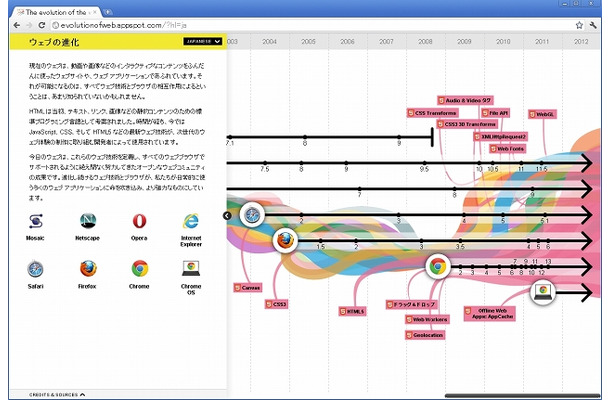
Task: Reload the page with the refresh icon
Action: (42, 25)
